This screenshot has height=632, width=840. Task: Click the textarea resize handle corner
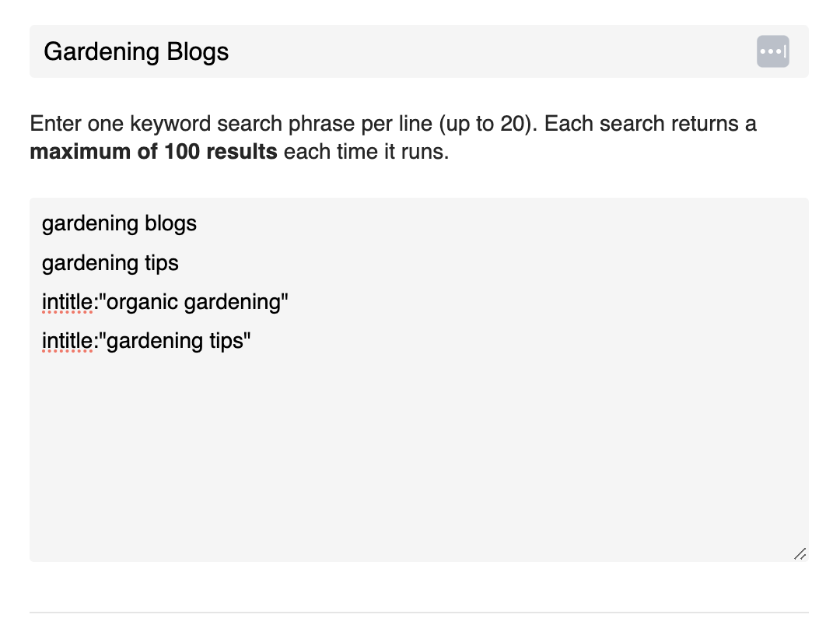800,553
